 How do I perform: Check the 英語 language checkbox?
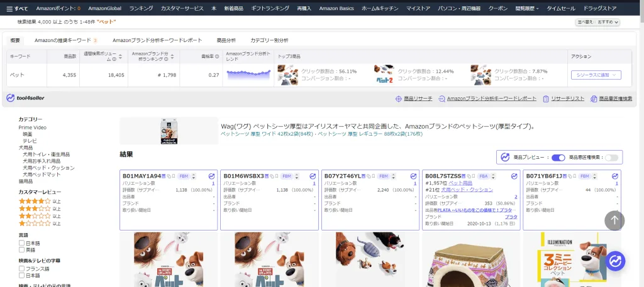point(21,250)
